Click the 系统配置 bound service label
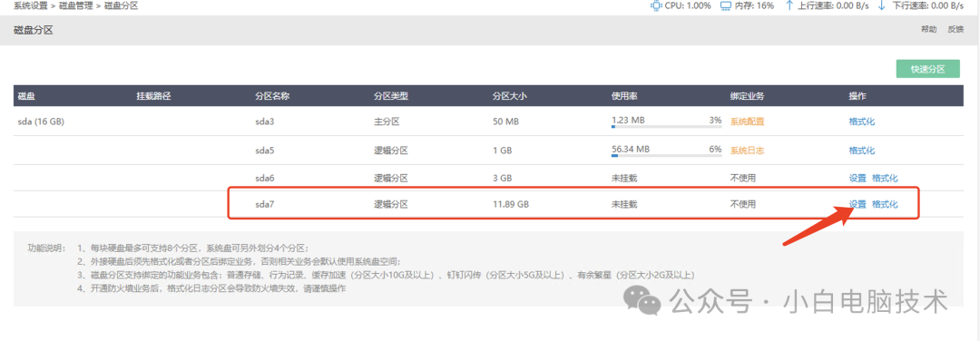This screenshot has height=341, width=980. tap(748, 122)
